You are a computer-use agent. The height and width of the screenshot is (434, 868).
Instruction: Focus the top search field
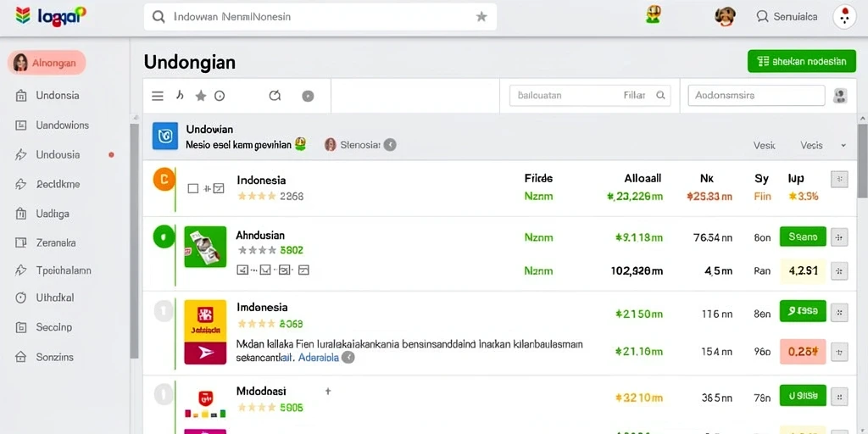tap(320, 17)
